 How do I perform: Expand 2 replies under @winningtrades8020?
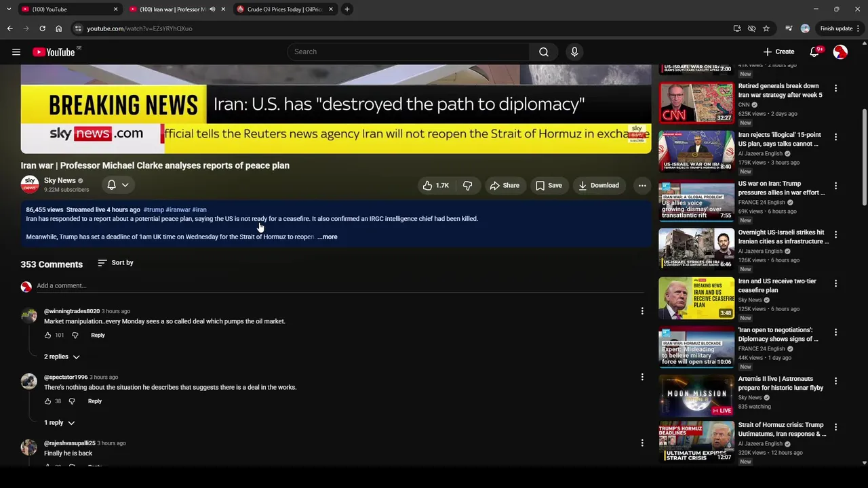click(x=62, y=357)
